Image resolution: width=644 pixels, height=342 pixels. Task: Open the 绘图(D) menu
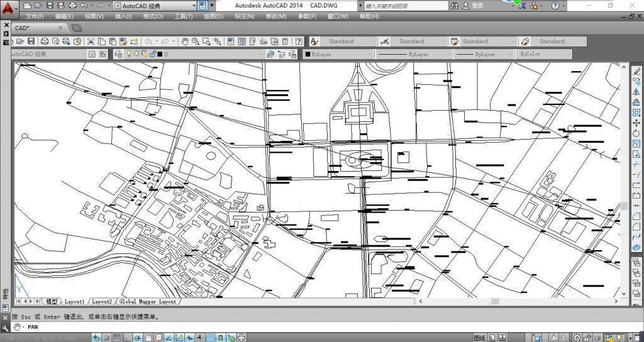213,16
